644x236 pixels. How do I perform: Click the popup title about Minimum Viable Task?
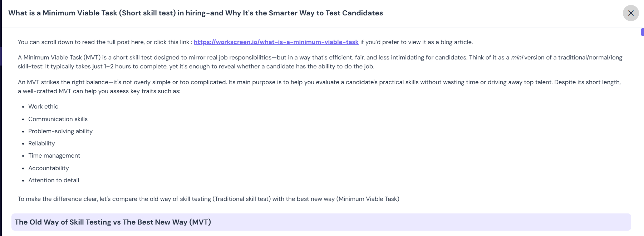point(196,13)
